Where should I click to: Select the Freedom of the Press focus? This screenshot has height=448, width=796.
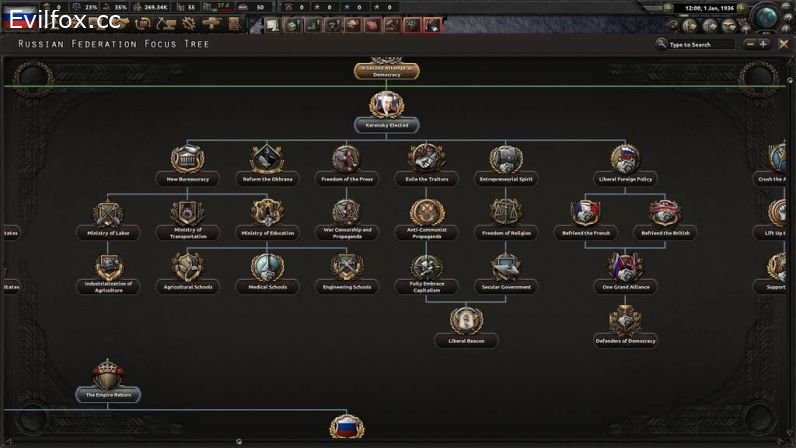(345, 160)
